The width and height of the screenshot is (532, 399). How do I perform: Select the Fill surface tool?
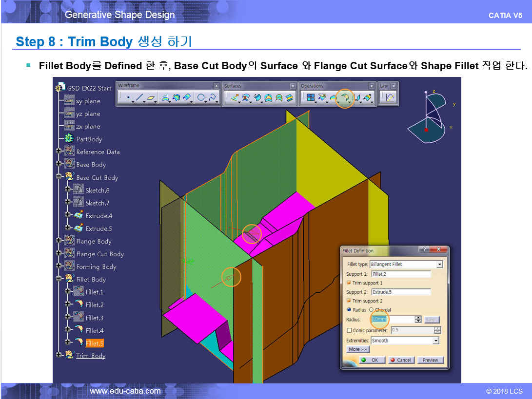(x=268, y=97)
